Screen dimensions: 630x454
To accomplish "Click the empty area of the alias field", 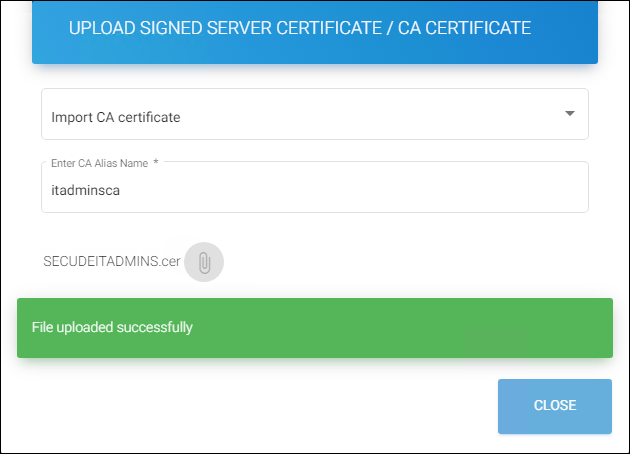I will (x=400, y=188).
